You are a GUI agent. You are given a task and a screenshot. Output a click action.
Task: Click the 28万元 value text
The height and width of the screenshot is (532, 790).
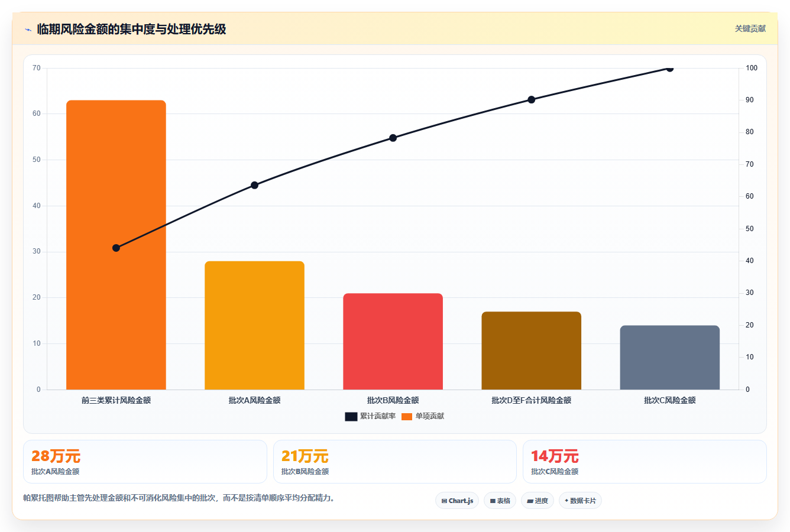[x=56, y=456]
